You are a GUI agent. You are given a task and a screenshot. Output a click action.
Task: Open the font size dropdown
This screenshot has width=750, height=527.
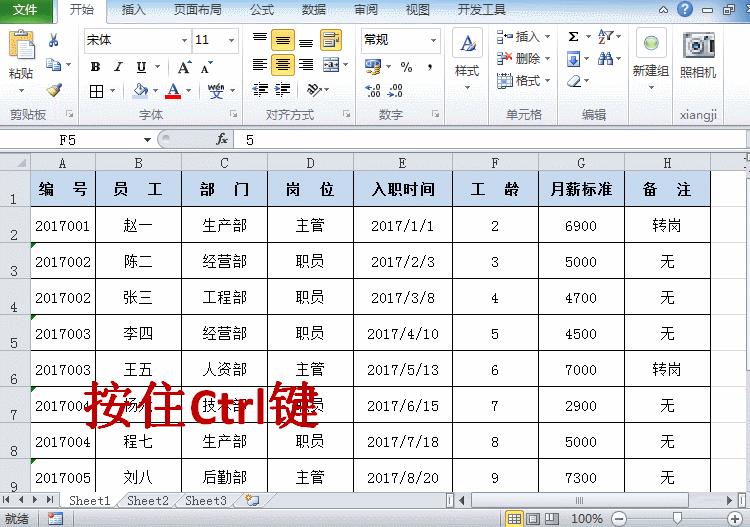232,40
